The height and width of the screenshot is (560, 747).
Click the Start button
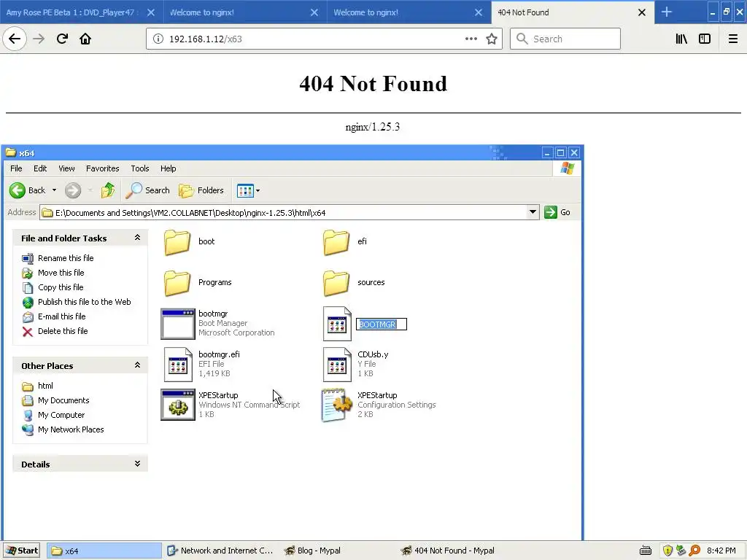[x=22, y=551]
